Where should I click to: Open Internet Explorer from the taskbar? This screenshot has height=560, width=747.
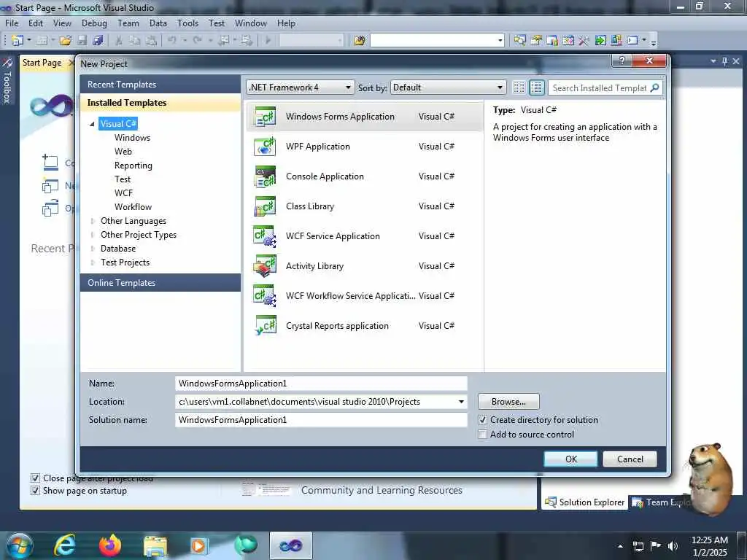[x=65, y=545]
